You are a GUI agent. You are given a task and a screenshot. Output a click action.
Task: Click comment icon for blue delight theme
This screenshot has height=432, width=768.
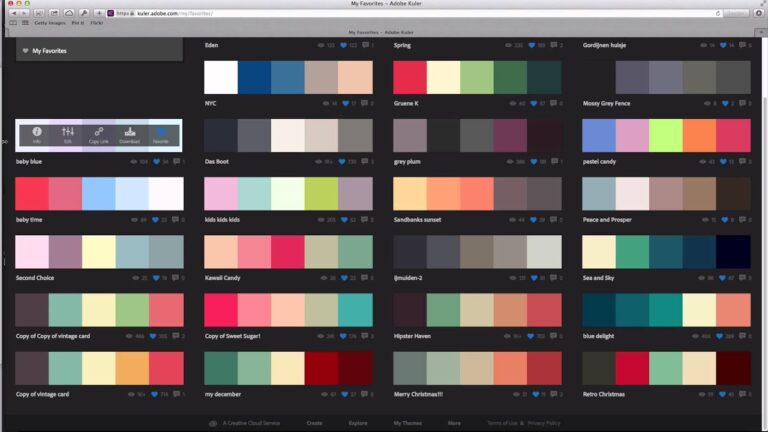(x=743, y=336)
